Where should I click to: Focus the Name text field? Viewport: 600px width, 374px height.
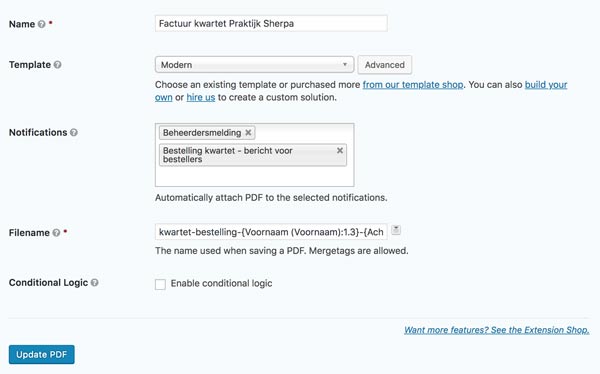point(271,23)
